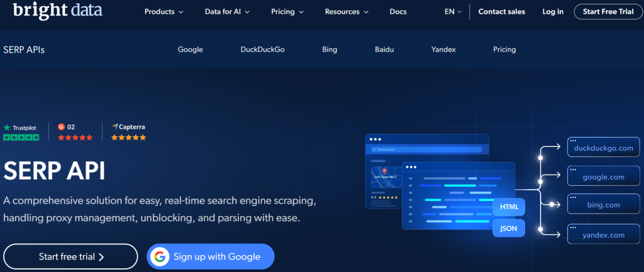Select the DuckDuckGo tab in SERP APIs bar

click(x=262, y=50)
